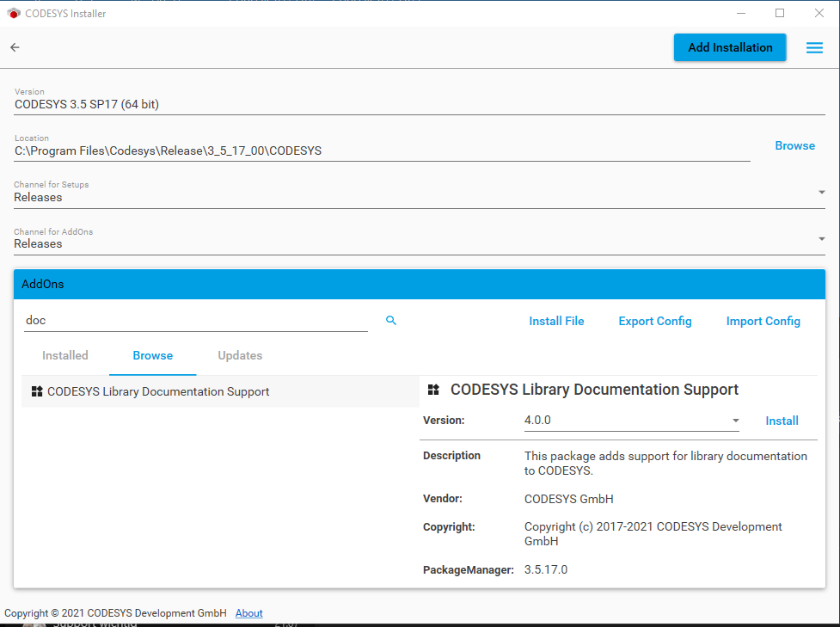Click the CODESYS logo in title bar
840x627 pixels.
pyautogui.click(x=13, y=13)
